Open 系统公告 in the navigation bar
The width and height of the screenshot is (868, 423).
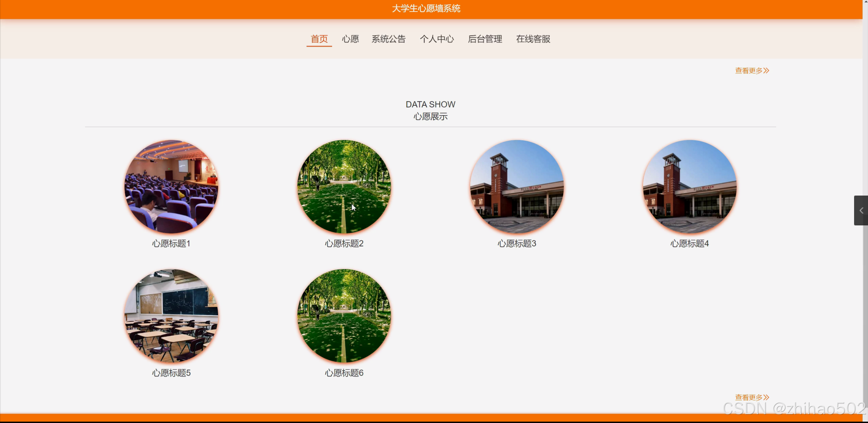[388, 39]
